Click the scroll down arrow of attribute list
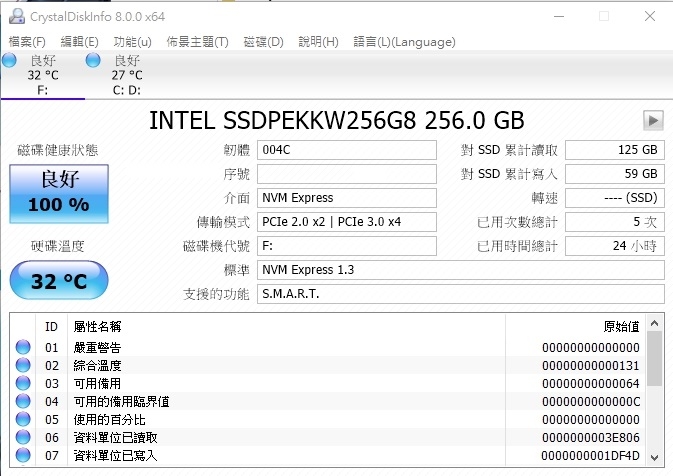The height and width of the screenshot is (476, 673). click(654, 458)
